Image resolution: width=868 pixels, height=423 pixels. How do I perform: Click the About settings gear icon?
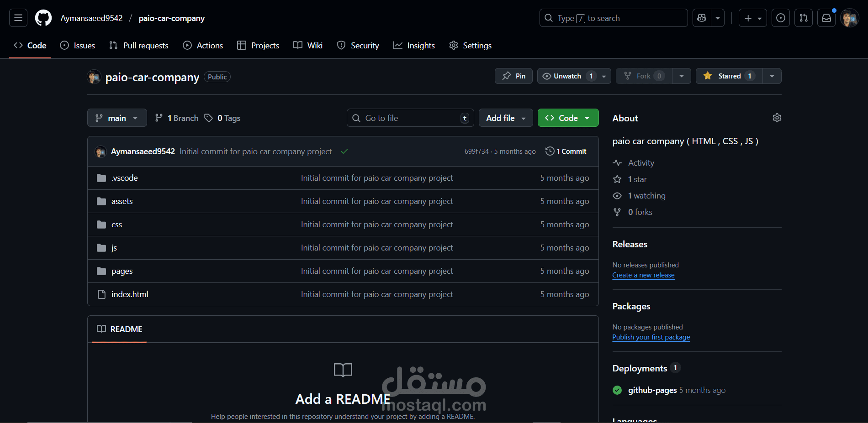pos(777,118)
